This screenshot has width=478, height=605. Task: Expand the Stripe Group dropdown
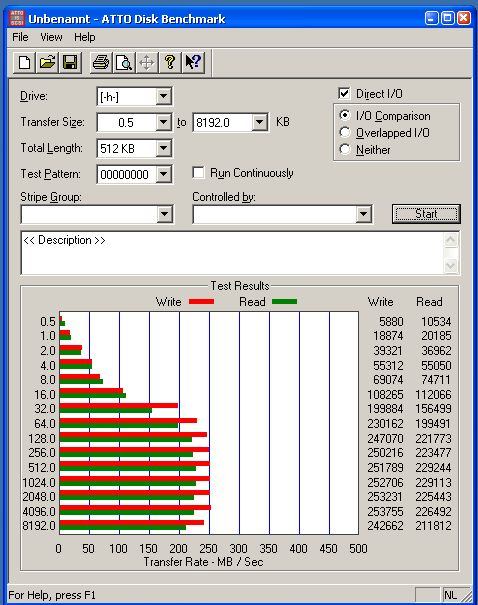(x=164, y=214)
